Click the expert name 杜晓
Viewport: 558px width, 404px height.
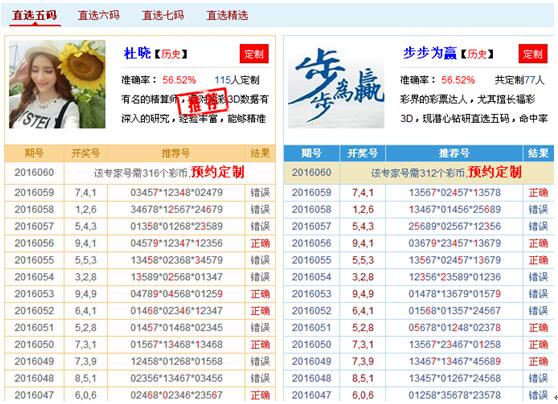coord(137,53)
